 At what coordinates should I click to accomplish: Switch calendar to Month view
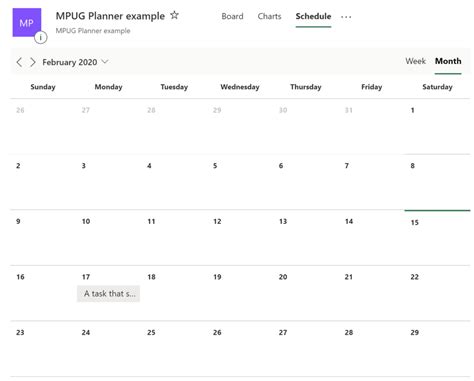(448, 61)
